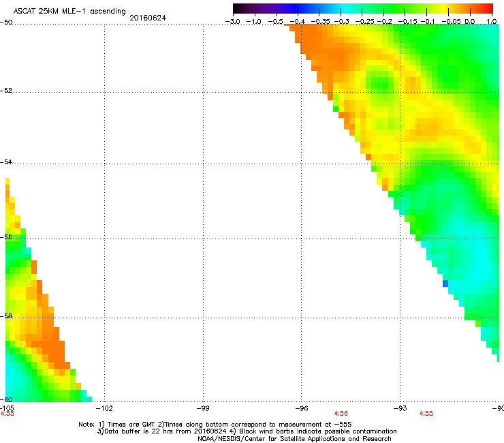Image resolution: width=504 pixels, height=443 pixels.
Task: Click the color scale bar legend
Action: coord(362,9)
